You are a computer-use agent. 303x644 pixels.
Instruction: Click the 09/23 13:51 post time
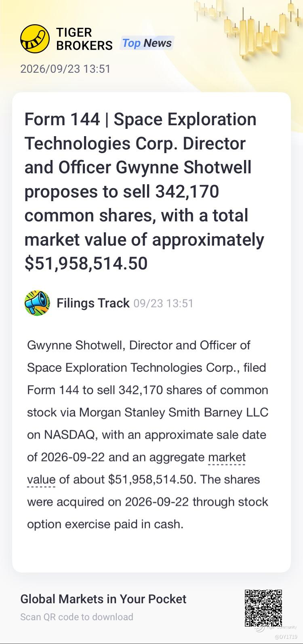coord(163,303)
